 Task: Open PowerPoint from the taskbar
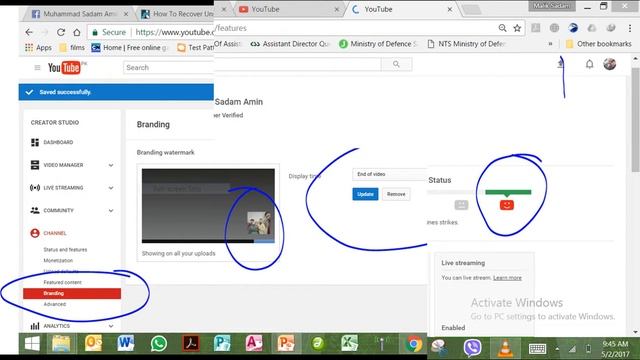coord(286,344)
